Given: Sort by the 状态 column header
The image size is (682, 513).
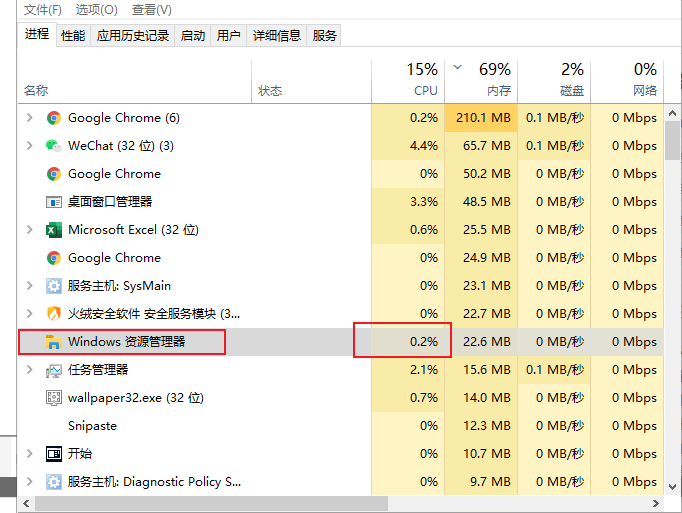Looking at the screenshot, I should pyautogui.click(x=311, y=82).
